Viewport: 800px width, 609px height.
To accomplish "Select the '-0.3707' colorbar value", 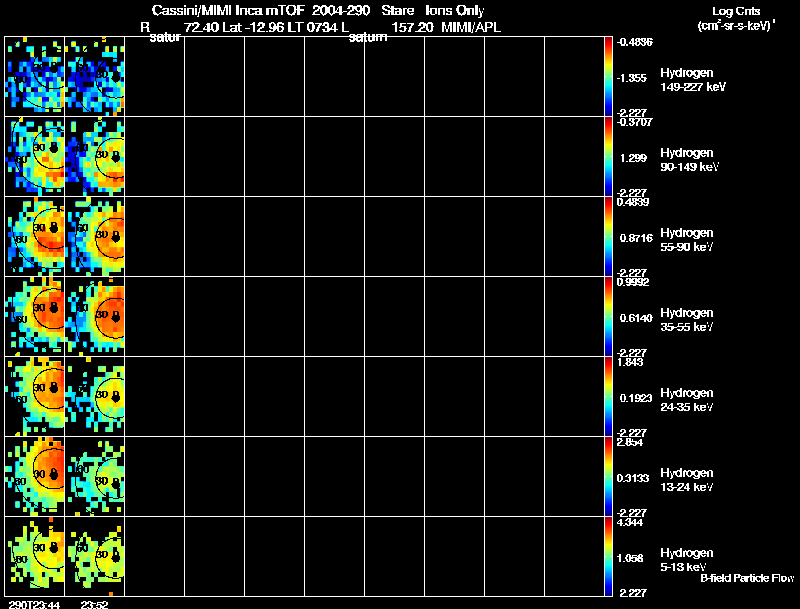I will [634, 122].
